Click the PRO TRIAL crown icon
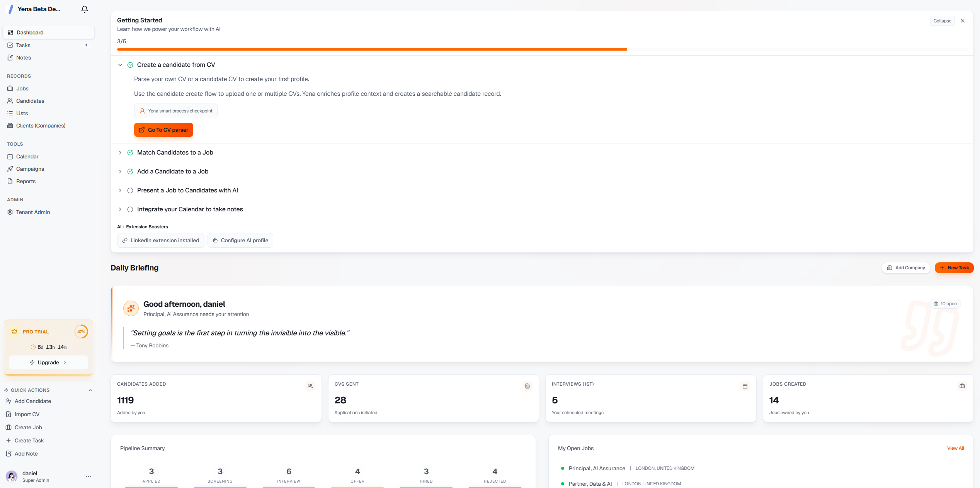 pos(14,332)
